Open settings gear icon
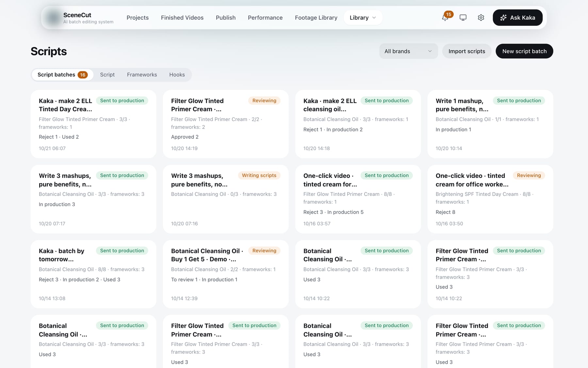This screenshot has width=588, height=368. [481, 18]
